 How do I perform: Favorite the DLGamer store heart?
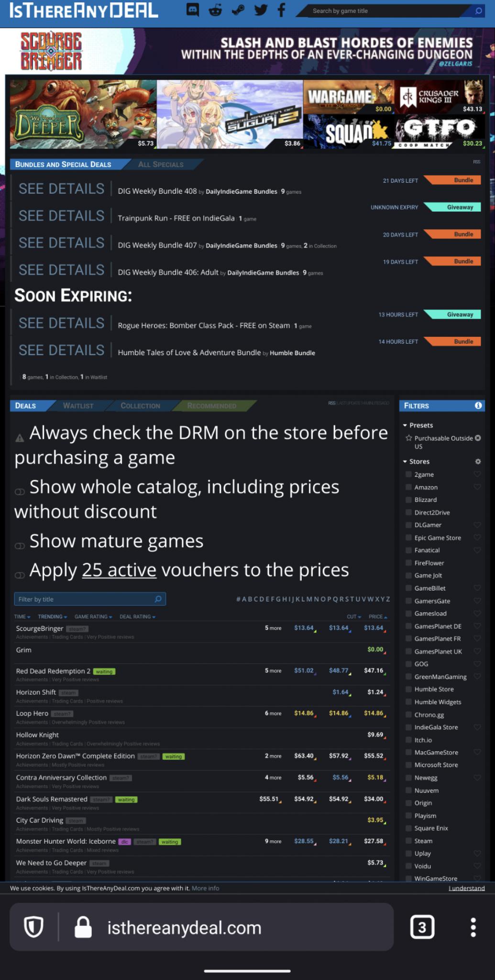click(477, 525)
